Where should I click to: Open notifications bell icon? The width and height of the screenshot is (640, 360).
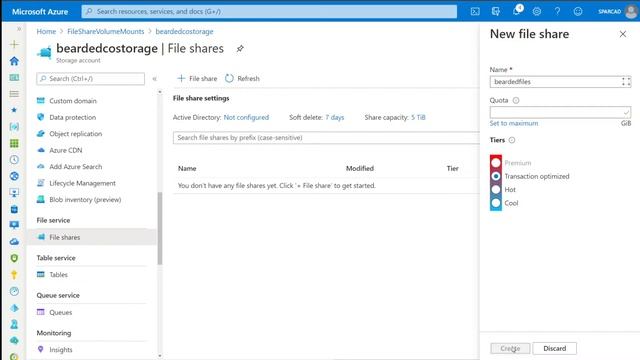(x=517, y=11)
